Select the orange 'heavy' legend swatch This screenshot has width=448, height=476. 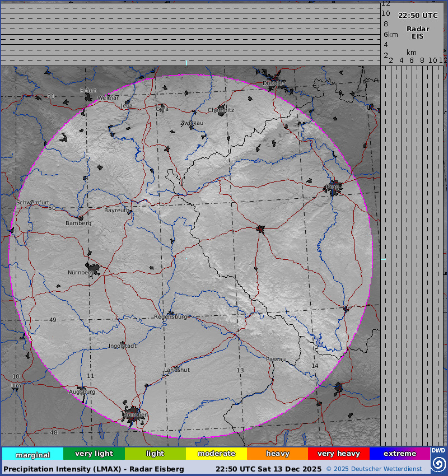(277, 454)
